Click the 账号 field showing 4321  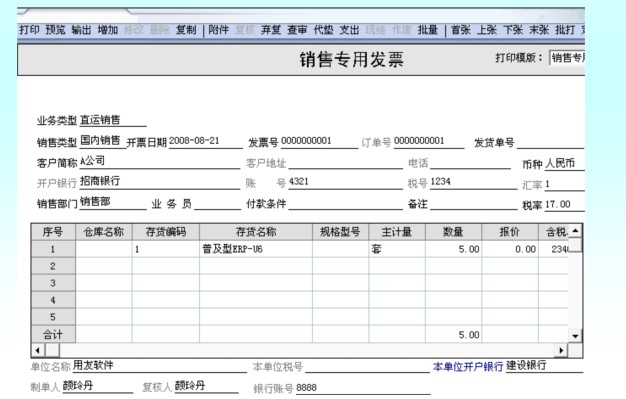click(345, 182)
